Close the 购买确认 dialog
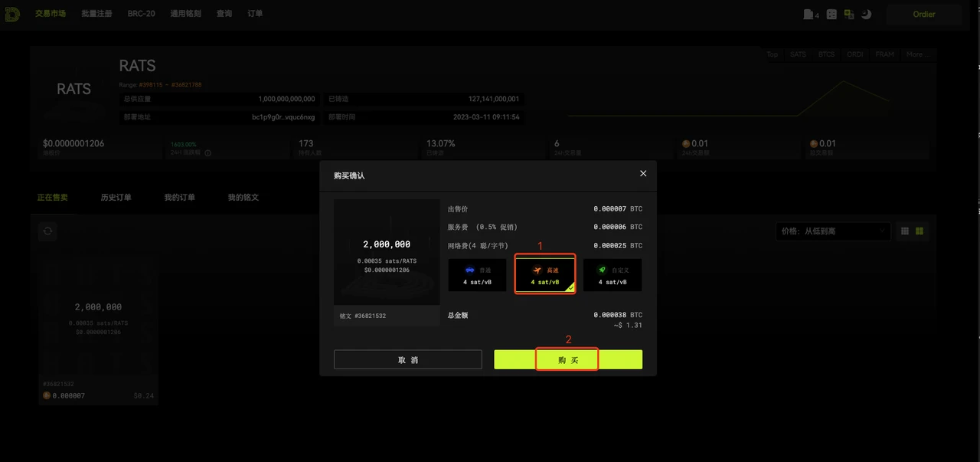 click(x=643, y=174)
